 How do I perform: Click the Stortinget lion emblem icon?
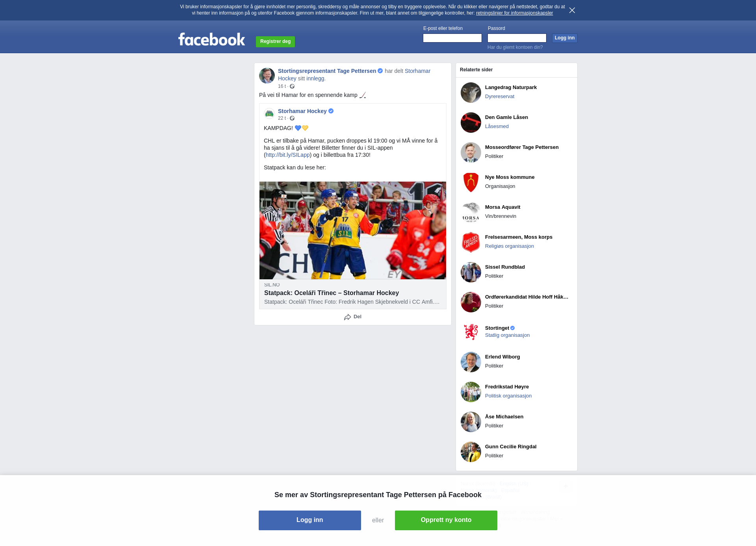(x=471, y=332)
